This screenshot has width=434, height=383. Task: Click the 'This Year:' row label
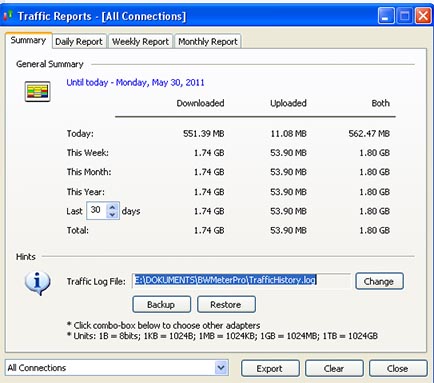pos(86,192)
